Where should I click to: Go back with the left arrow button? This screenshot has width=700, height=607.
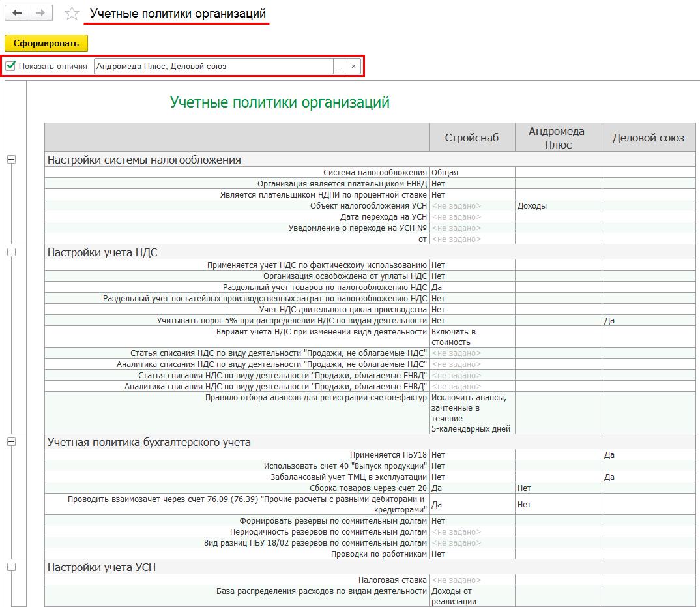pyautogui.click(x=17, y=12)
